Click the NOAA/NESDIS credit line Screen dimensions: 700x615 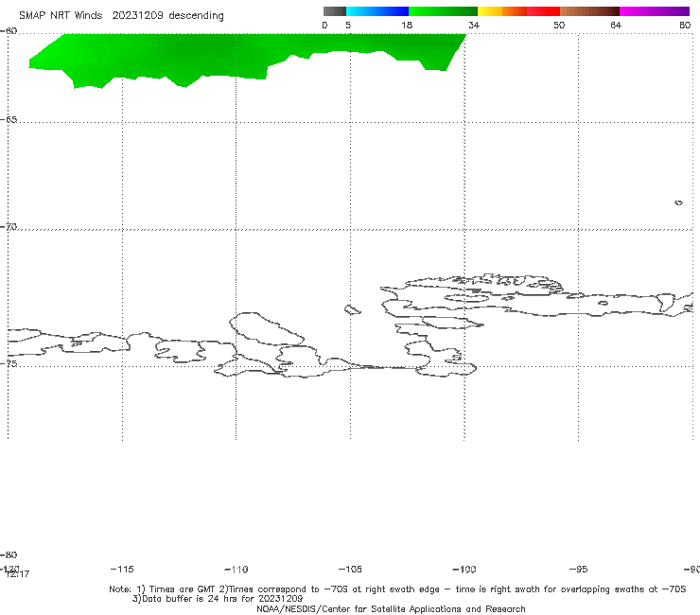tap(391, 608)
